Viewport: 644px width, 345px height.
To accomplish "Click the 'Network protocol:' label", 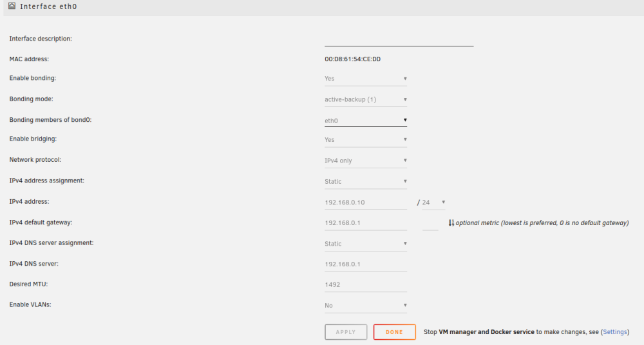I will pyautogui.click(x=35, y=160).
